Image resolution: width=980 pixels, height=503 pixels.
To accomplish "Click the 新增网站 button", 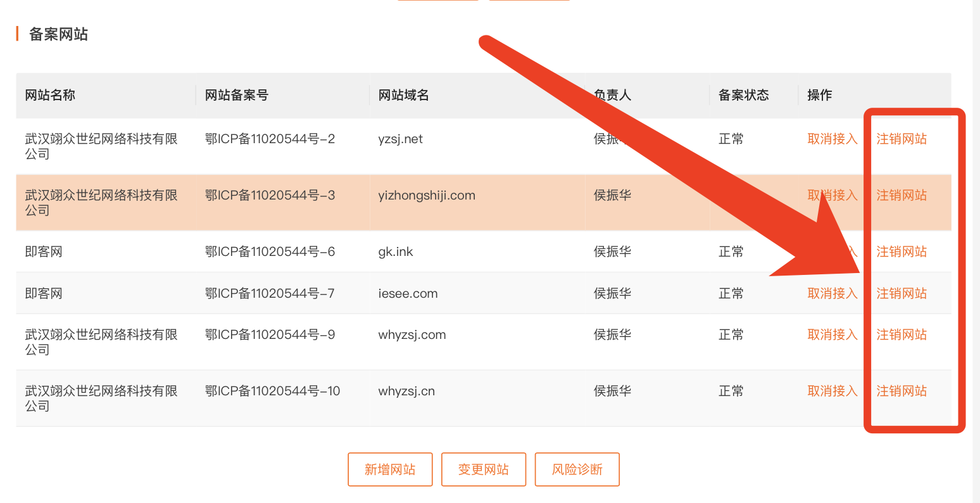I will point(390,469).
